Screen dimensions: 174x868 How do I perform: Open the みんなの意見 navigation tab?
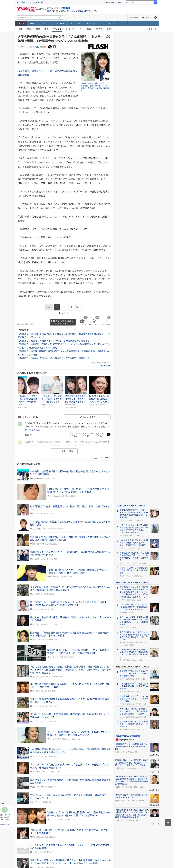tap(92, 24)
